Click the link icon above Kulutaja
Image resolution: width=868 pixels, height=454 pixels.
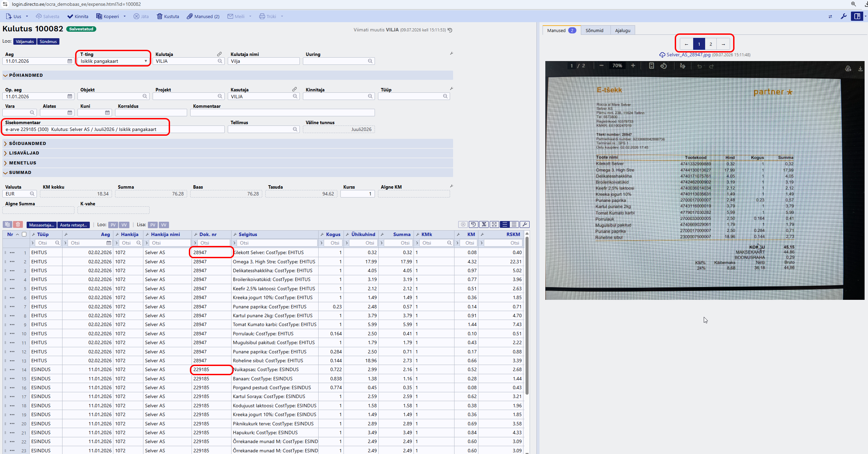(220, 54)
